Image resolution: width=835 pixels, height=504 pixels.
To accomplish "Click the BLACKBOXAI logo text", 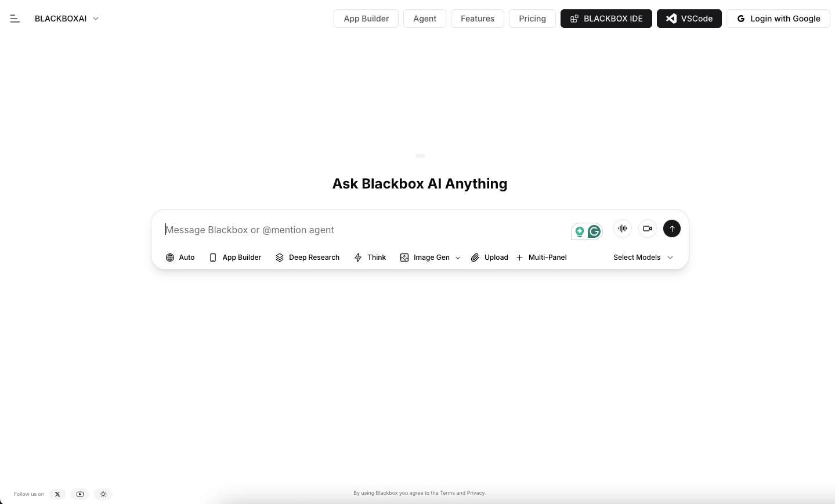I will point(61,19).
